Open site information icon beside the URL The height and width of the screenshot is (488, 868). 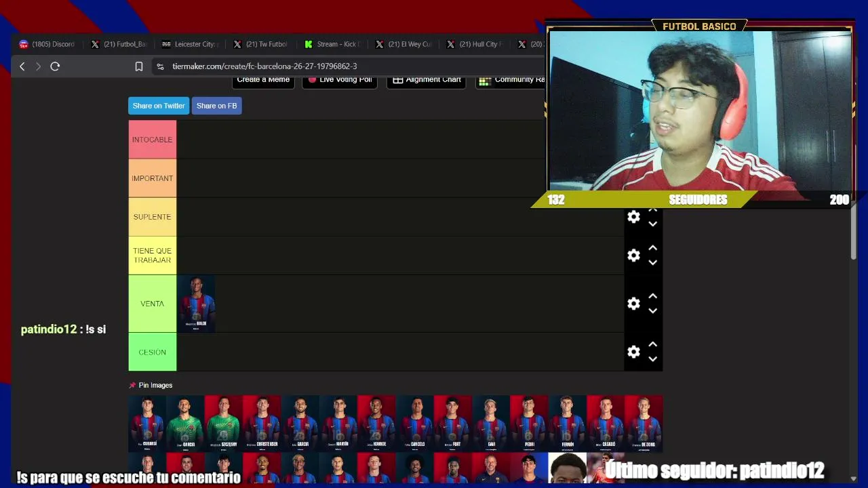tap(160, 66)
